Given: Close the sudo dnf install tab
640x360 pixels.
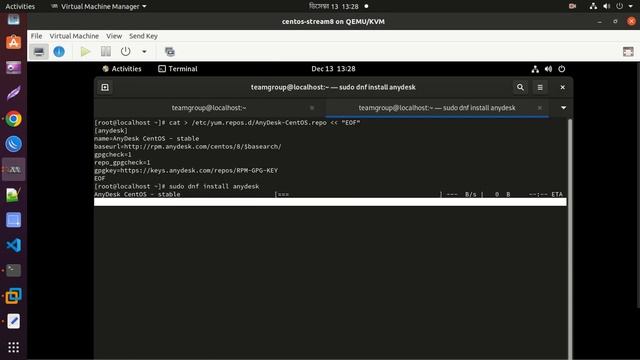Looking at the screenshot, I should 540,108.
